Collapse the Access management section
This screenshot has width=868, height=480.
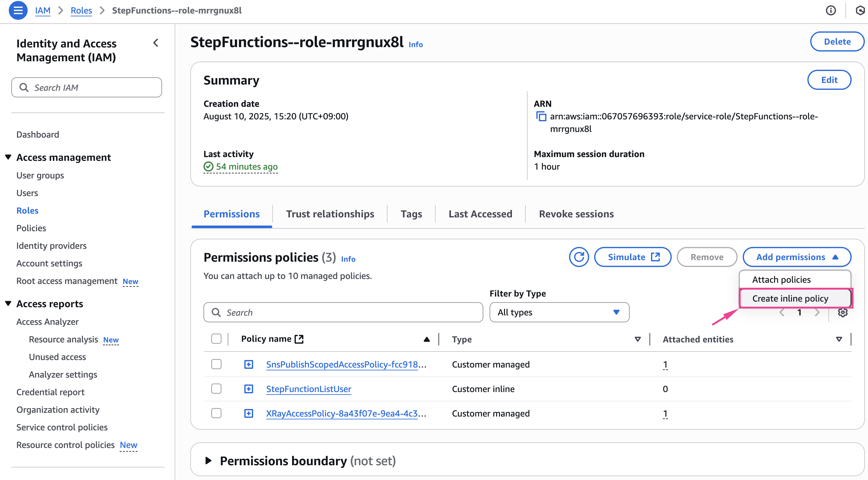[x=8, y=157]
